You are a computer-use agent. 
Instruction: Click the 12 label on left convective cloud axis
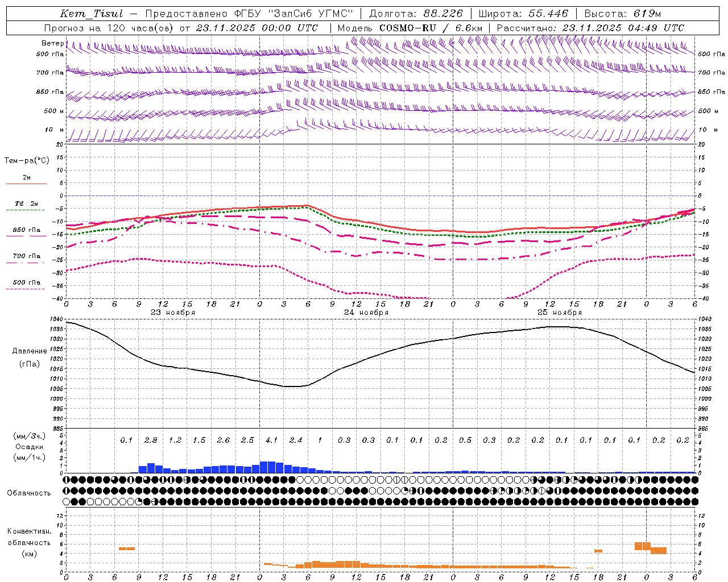click(61, 516)
